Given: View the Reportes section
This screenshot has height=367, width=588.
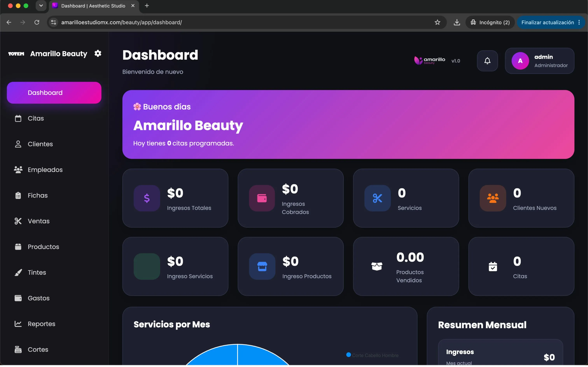Looking at the screenshot, I should pos(54,324).
